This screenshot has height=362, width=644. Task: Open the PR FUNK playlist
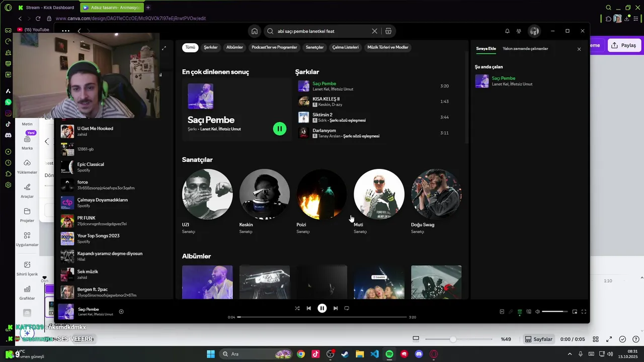point(115,221)
